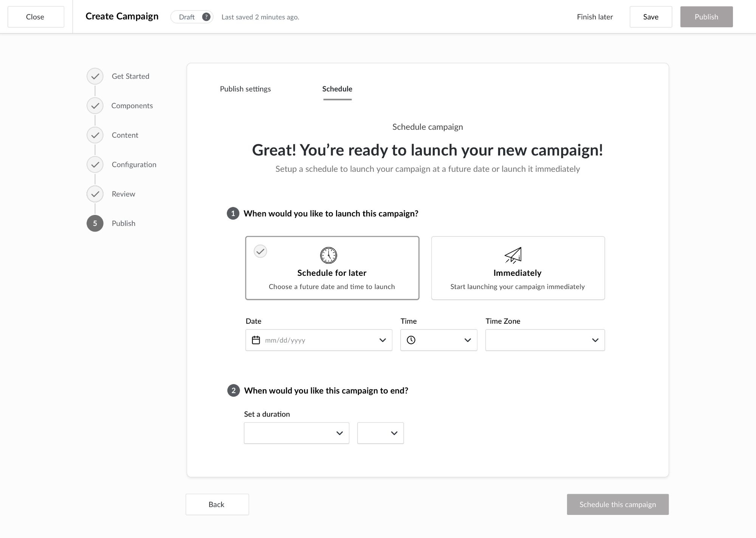Open the small duration unit dropdown
This screenshot has width=756, height=538.
(x=380, y=433)
